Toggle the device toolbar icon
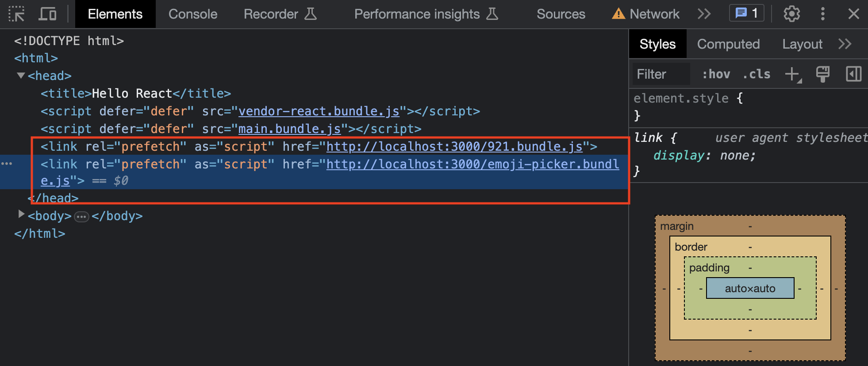The width and height of the screenshot is (868, 366). (48, 14)
